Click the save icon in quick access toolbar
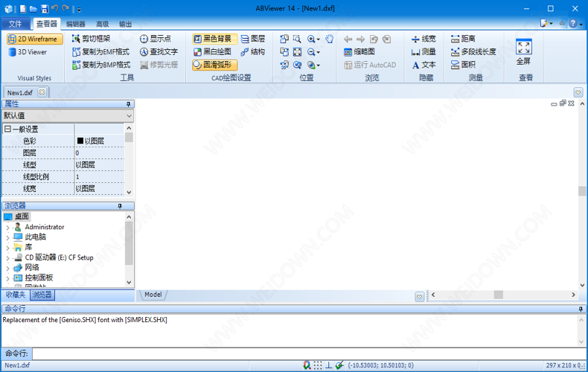The height and width of the screenshot is (372, 588). (45, 9)
